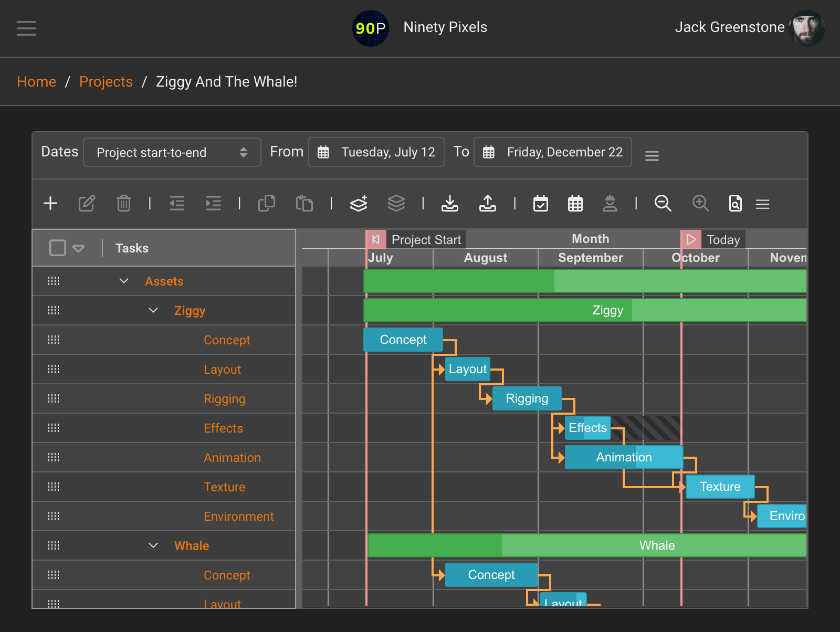840x632 pixels.
Task: Select the Rigging Gantt bar
Action: click(527, 398)
